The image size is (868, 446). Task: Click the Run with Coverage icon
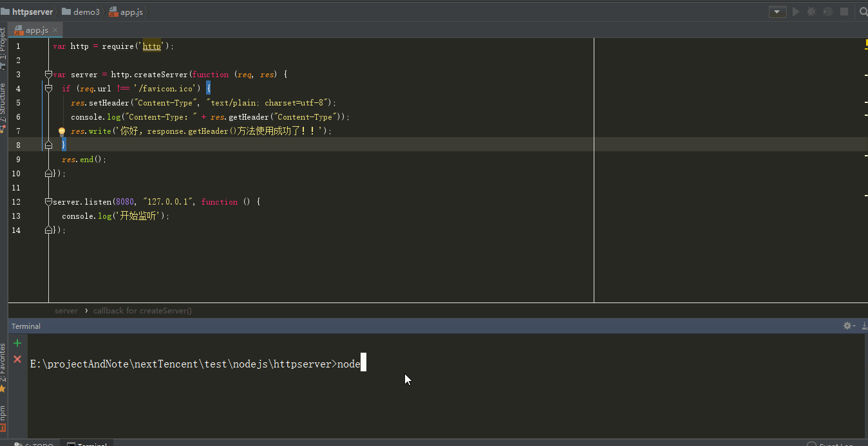pos(828,12)
